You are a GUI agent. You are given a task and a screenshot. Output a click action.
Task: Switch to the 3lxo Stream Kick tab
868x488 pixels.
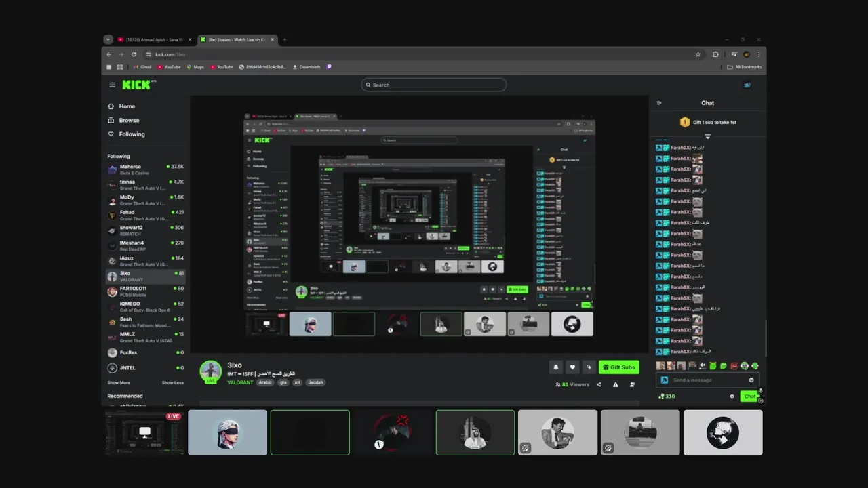coord(237,39)
